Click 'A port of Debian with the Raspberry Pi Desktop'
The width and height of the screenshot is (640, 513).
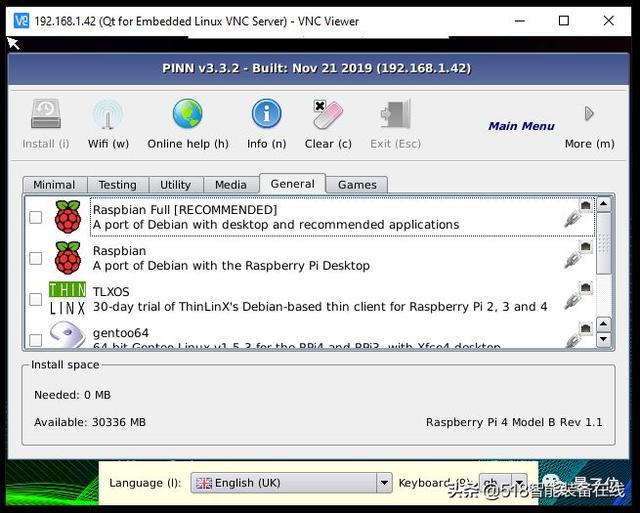coord(231,266)
